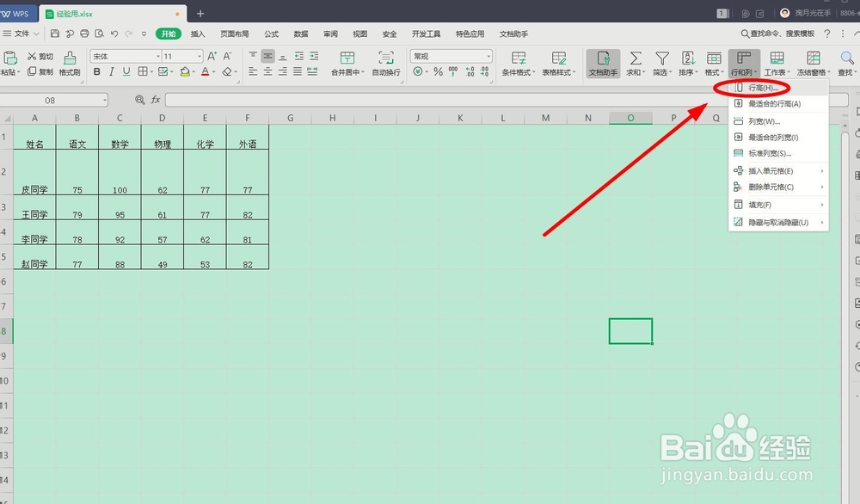Click the Save icon in quick access toolbar
Viewport: 860px width, 504px height.
pyautogui.click(x=55, y=34)
